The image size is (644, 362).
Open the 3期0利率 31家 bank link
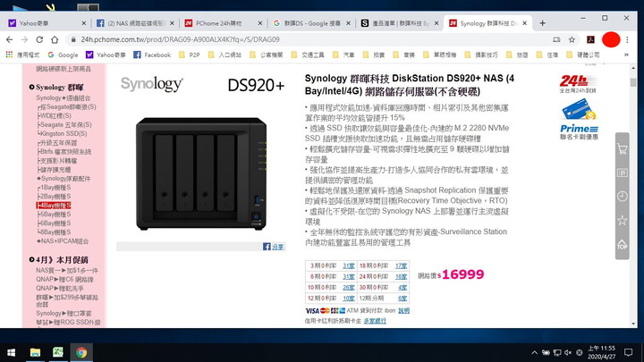point(349,265)
